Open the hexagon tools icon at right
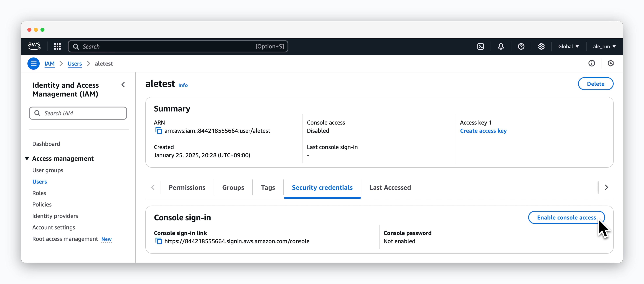 (x=610, y=63)
